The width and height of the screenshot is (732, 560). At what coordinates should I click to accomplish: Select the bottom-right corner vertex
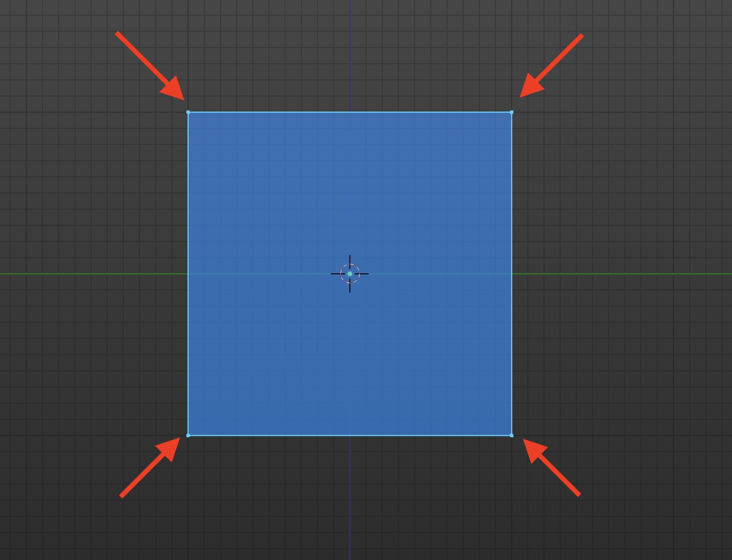pos(512,434)
